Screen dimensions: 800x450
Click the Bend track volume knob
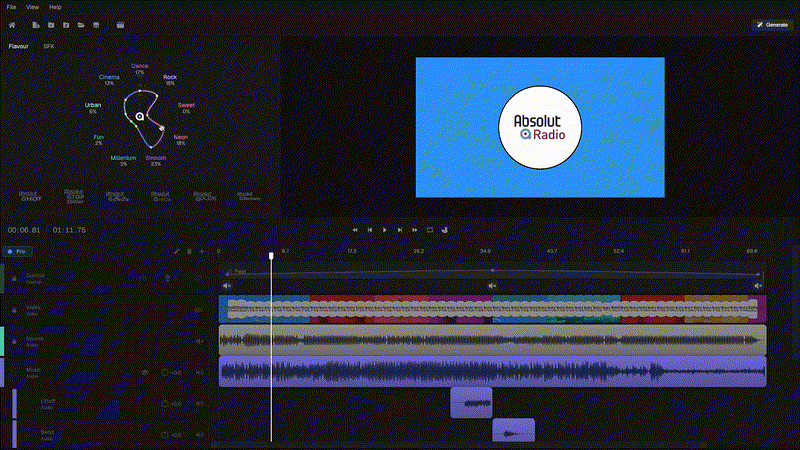[165, 435]
